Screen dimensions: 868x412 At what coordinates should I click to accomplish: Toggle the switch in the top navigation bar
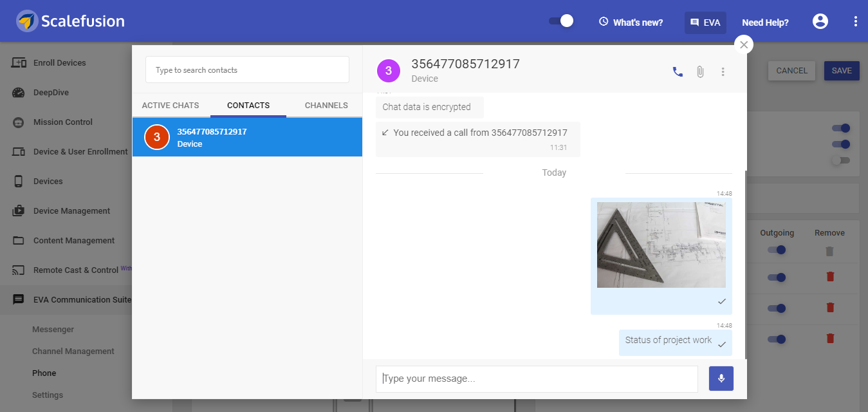(x=560, y=21)
